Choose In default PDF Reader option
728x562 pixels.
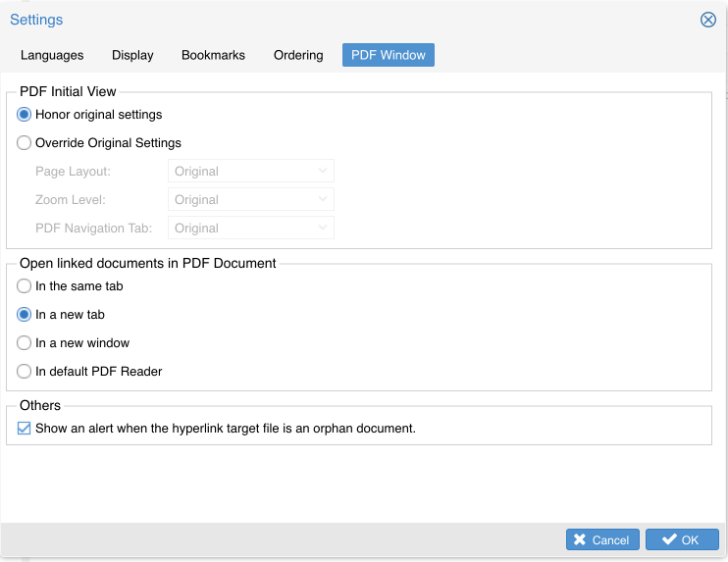(x=25, y=372)
